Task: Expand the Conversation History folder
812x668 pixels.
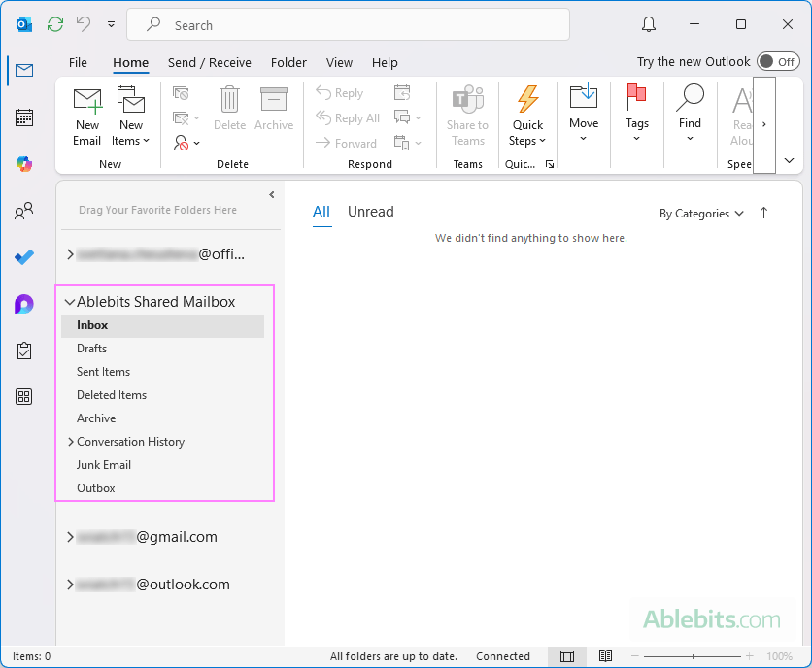Action: point(71,442)
